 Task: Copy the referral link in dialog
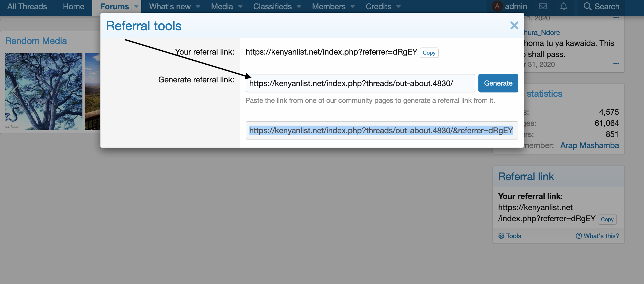tap(429, 53)
